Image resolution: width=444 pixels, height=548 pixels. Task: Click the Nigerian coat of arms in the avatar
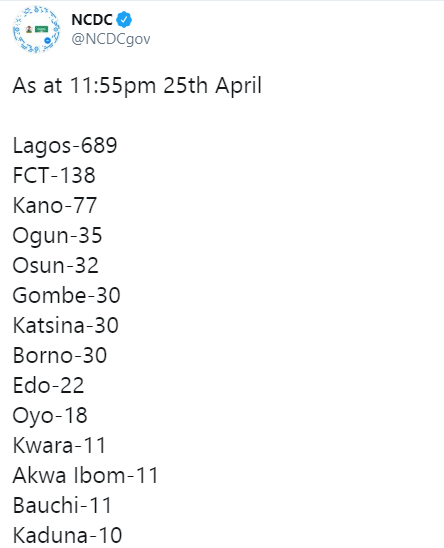click(x=29, y=29)
